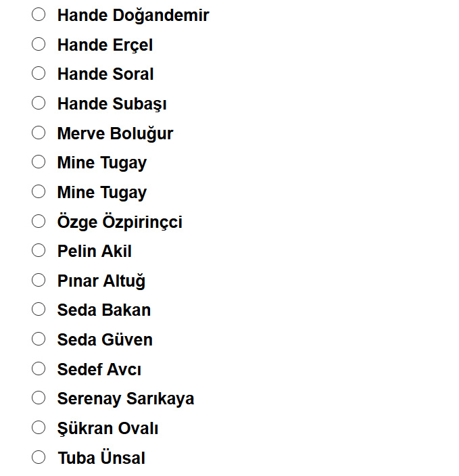Pick the Pınar Altuğ radio option

39,281
